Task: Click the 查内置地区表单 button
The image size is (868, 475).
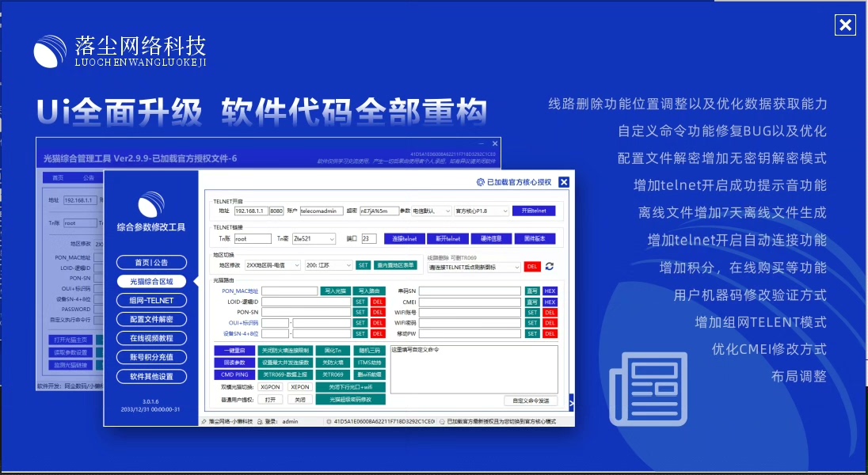Action: 395,265
